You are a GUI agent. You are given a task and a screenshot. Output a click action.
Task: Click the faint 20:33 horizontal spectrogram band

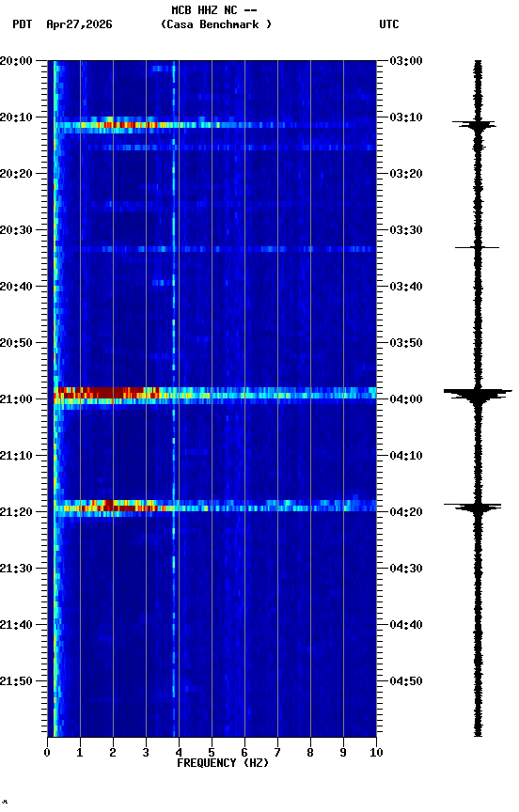(215, 249)
